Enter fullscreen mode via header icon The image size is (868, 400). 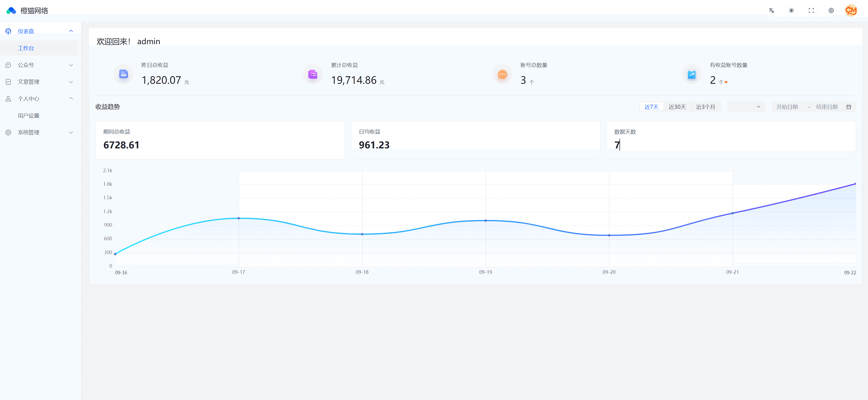tap(811, 10)
